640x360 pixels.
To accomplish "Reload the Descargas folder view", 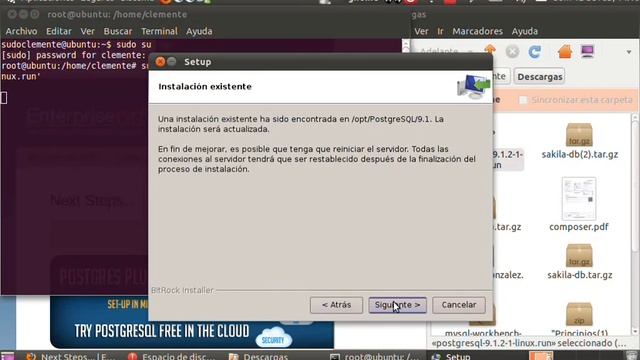I will 534,51.
